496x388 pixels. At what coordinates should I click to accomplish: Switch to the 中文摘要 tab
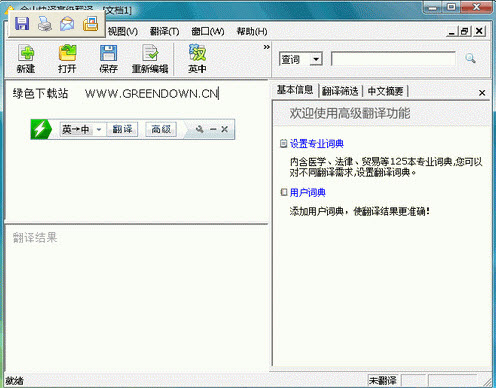[x=385, y=91]
